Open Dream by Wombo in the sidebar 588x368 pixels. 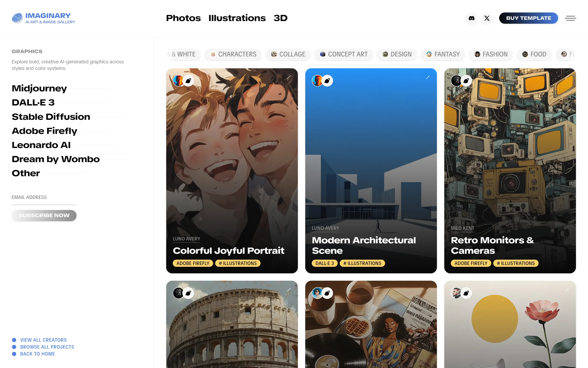(56, 159)
